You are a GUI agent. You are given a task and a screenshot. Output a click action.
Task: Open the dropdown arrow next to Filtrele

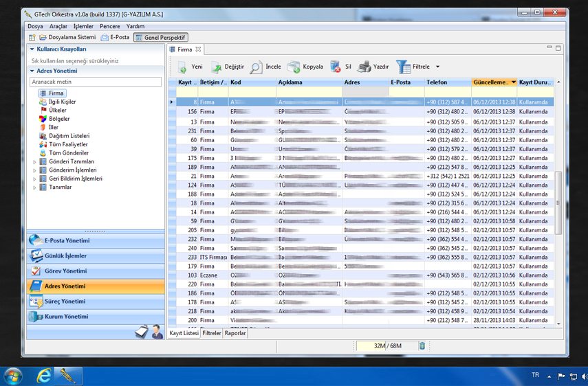coord(438,67)
